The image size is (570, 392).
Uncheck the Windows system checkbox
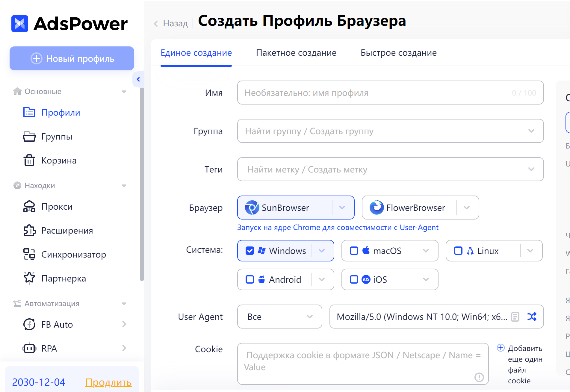(250, 251)
